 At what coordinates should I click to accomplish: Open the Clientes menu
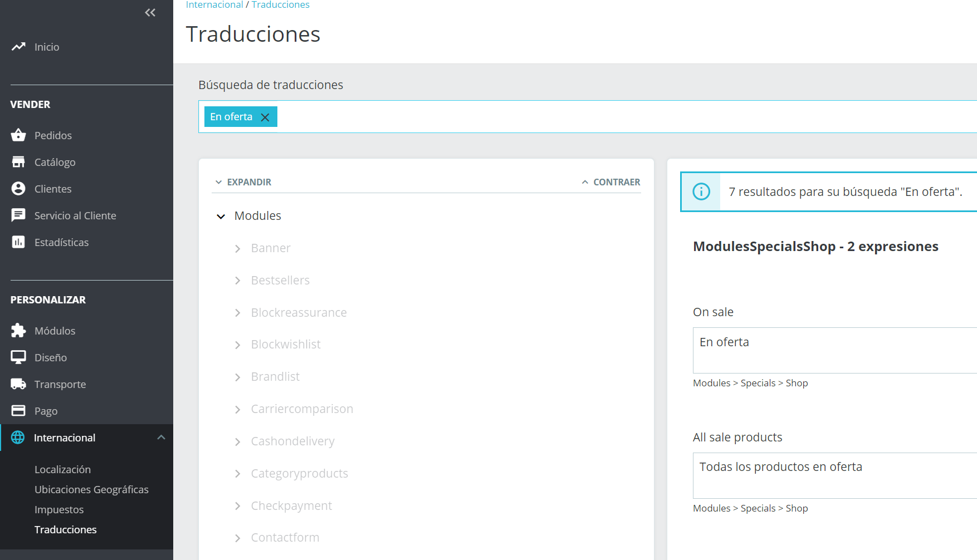pyautogui.click(x=53, y=189)
